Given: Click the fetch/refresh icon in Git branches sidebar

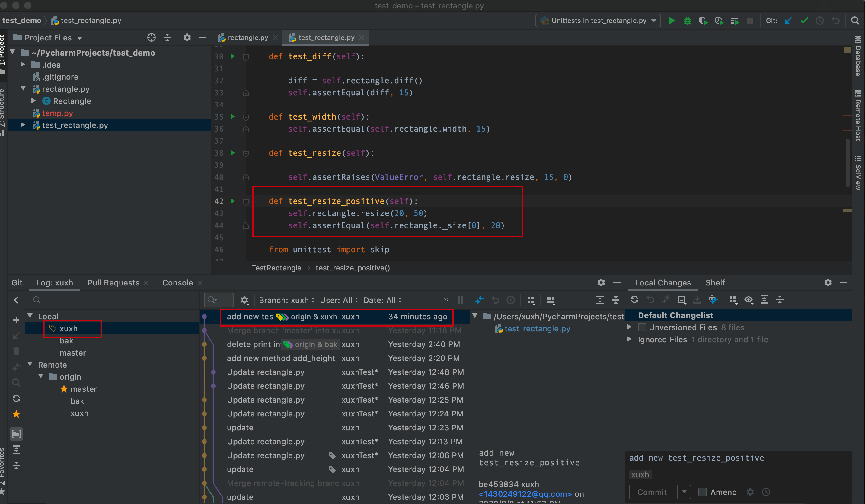Looking at the screenshot, I should [16, 398].
